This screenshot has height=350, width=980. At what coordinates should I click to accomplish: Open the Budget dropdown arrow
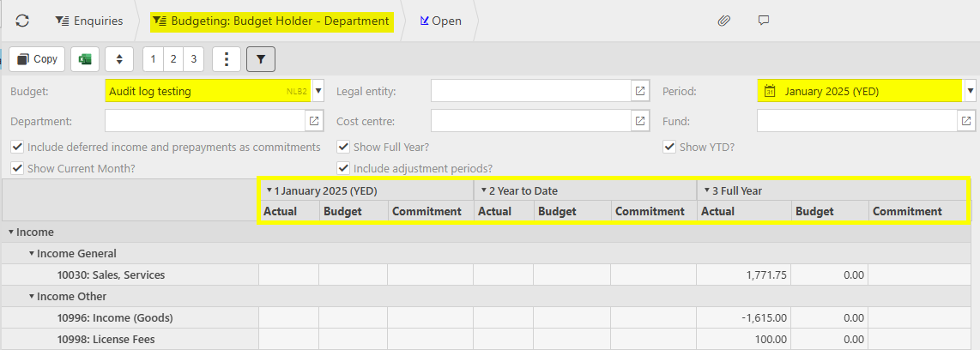tap(318, 91)
